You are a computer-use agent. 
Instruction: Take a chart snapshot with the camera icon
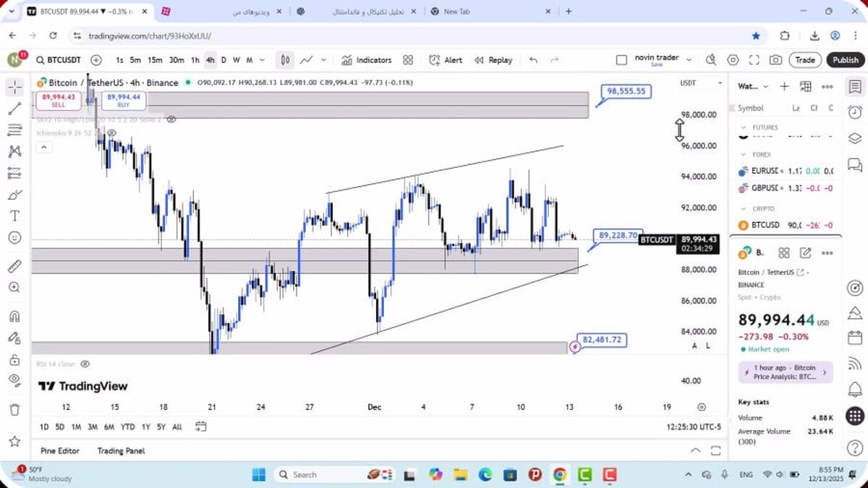pyautogui.click(x=775, y=60)
